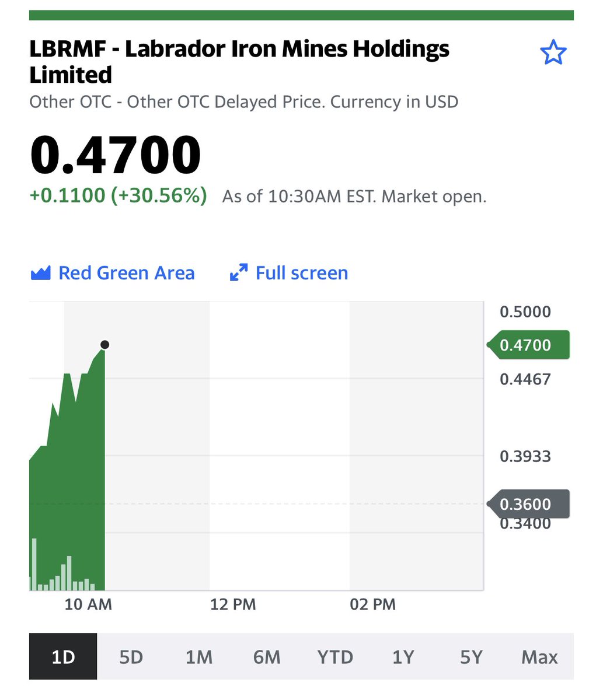The height and width of the screenshot is (700, 603).
Task: Click the Full screen expand arrows icon
Action: coord(238,273)
